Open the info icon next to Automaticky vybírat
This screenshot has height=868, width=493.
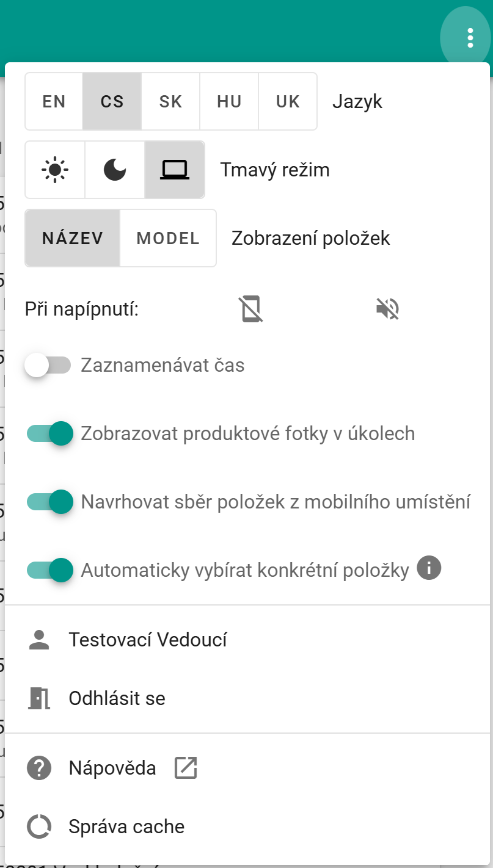point(429,568)
